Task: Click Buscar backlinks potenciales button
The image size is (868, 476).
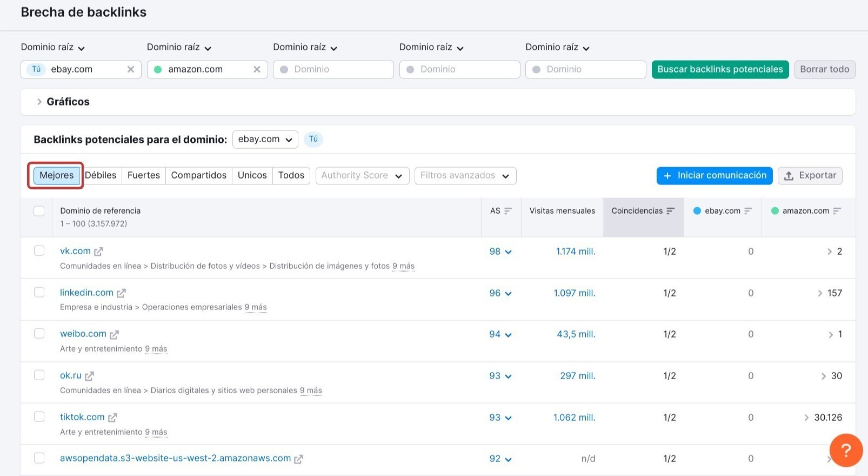Action: tap(720, 69)
